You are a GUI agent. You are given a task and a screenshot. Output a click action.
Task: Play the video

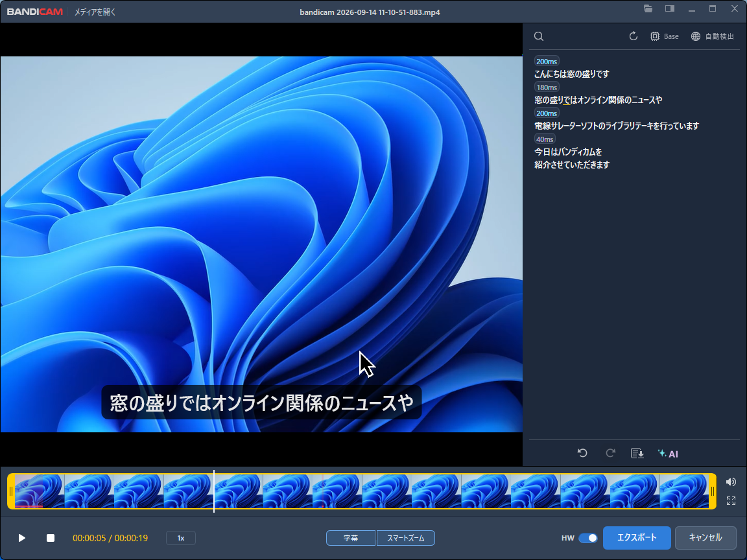tap(22, 537)
